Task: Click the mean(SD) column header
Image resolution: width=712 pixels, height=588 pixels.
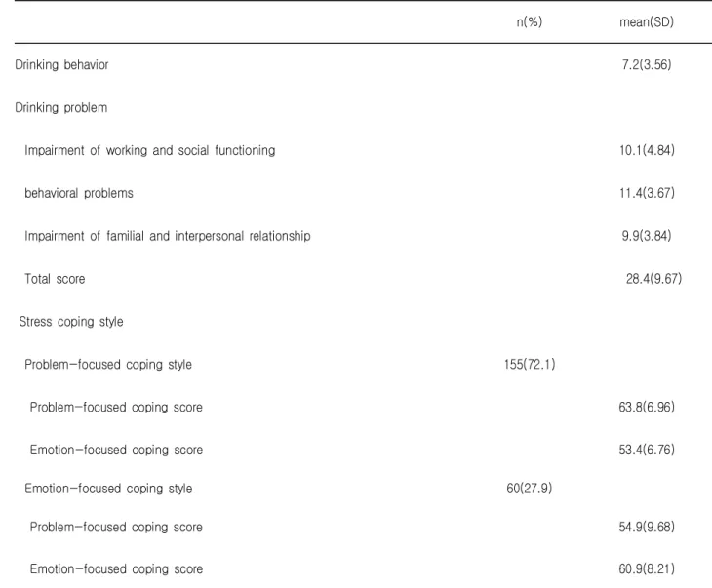Action: pos(646,21)
